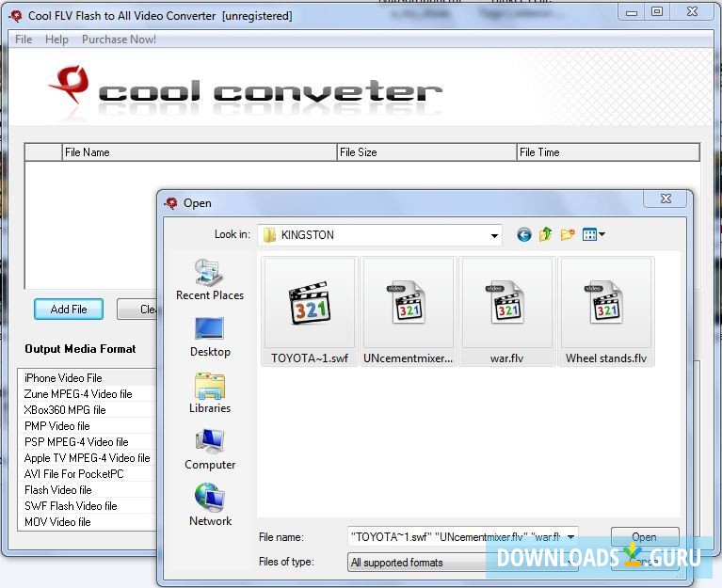This screenshot has width=722, height=588.
Task: Click the app icon in main title bar
Action: [x=16, y=16]
